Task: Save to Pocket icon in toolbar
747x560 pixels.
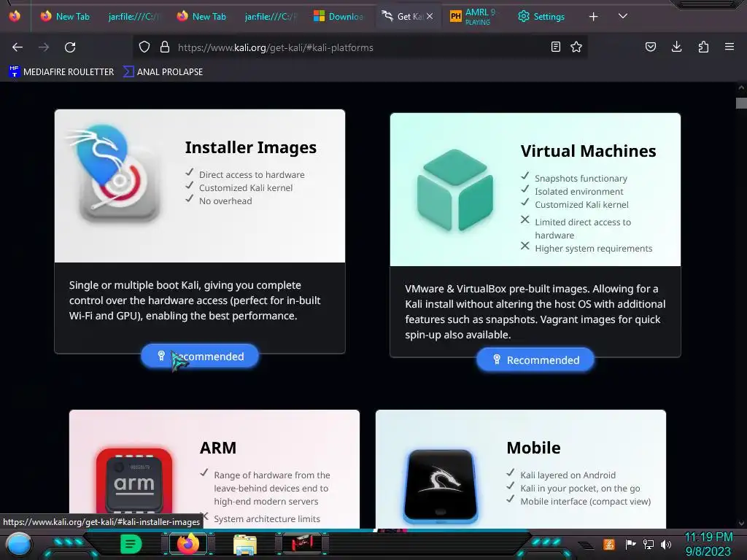Action: click(x=650, y=47)
